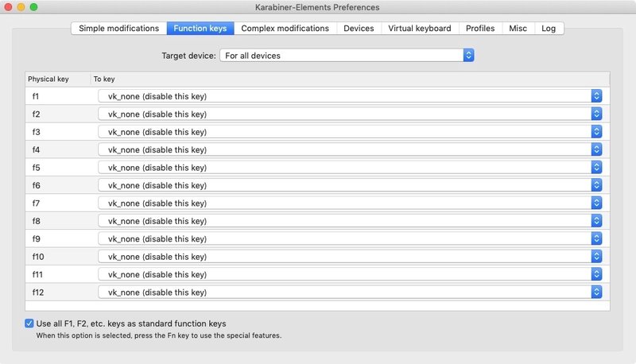View the Log tab
Screen dimensions: 636x364
pyautogui.click(x=549, y=29)
